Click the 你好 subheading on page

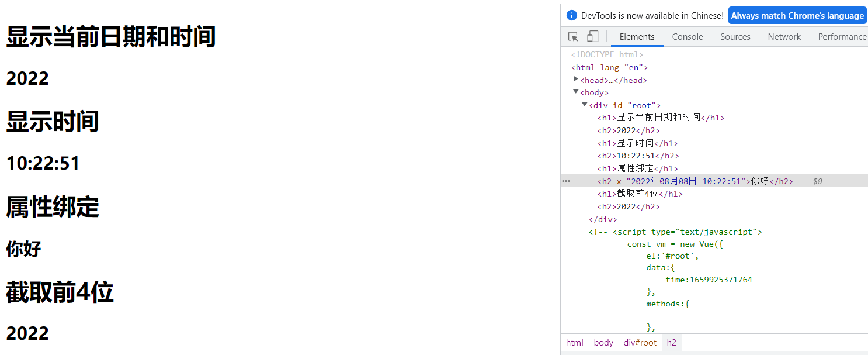click(23, 249)
